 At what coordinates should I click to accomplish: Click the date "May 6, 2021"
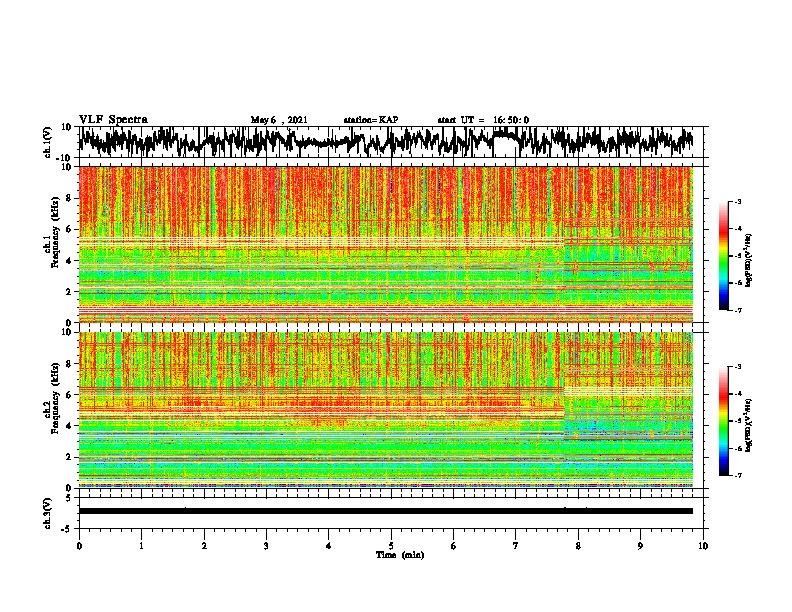(279, 120)
